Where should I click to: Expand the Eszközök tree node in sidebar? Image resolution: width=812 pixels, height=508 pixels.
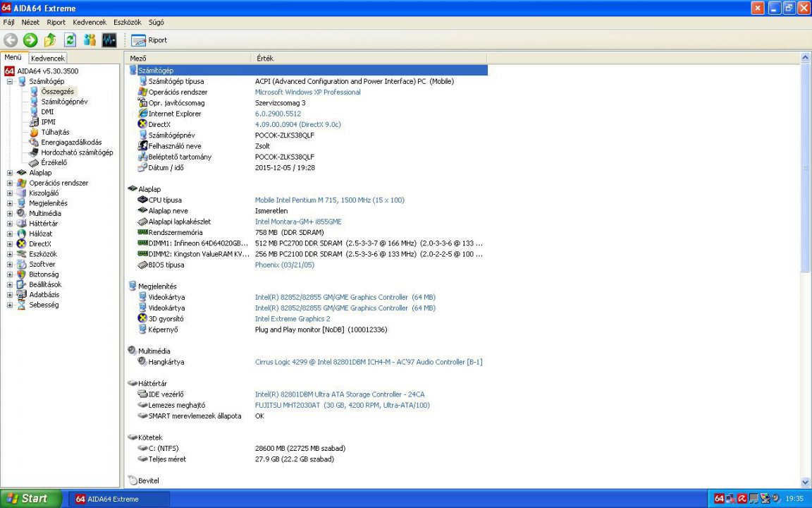point(9,254)
